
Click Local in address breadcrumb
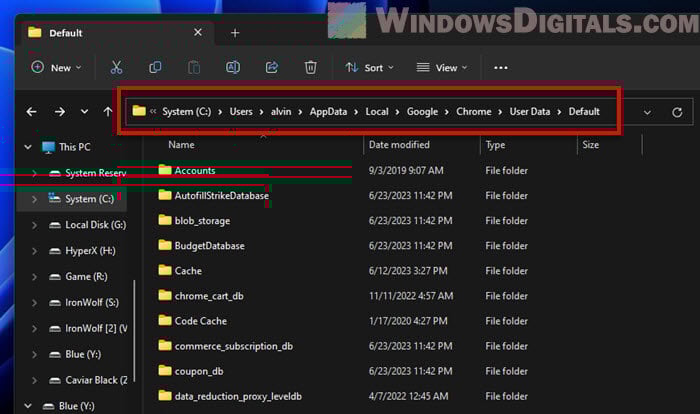pyautogui.click(x=377, y=112)
